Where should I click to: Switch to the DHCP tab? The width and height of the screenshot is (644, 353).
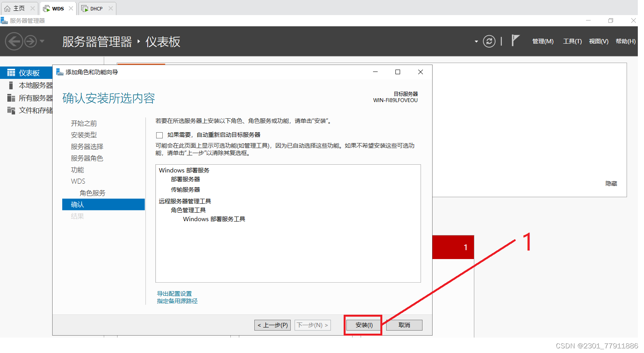pos(96,9)
